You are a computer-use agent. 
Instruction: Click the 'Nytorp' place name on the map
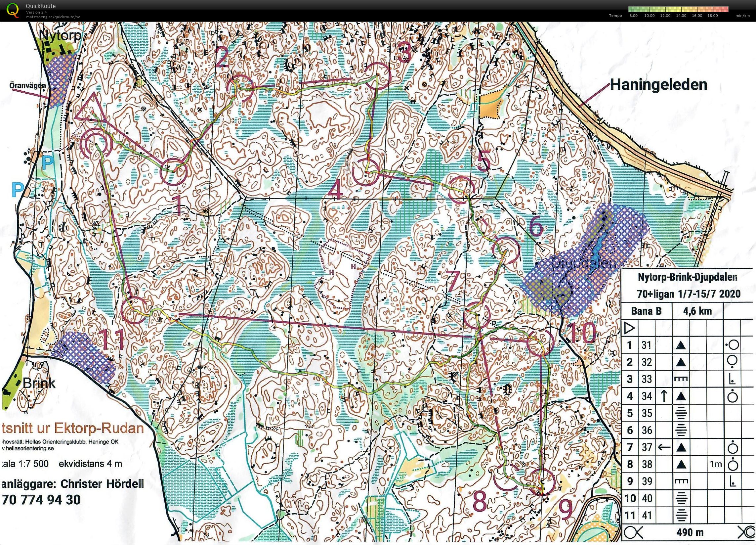pos(60,35)
